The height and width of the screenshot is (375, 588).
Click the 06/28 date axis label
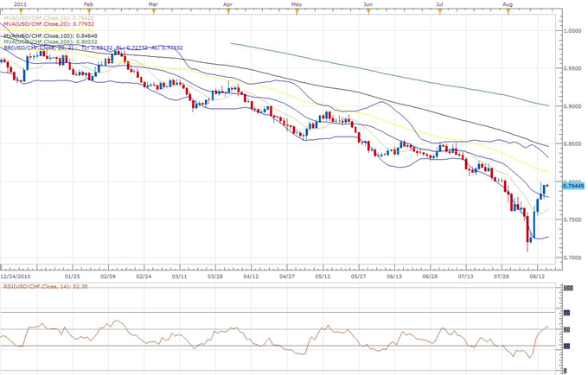(x=430, y=276)
